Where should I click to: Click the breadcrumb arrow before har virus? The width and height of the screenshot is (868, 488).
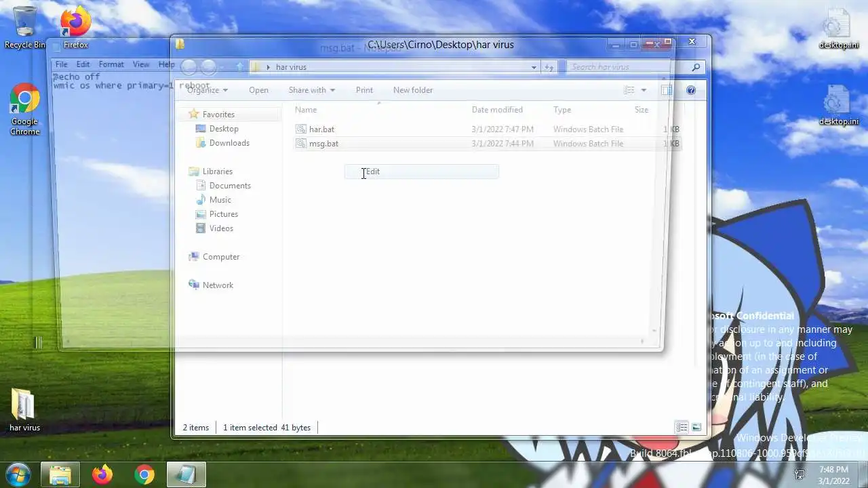click(x=269, y=67)
